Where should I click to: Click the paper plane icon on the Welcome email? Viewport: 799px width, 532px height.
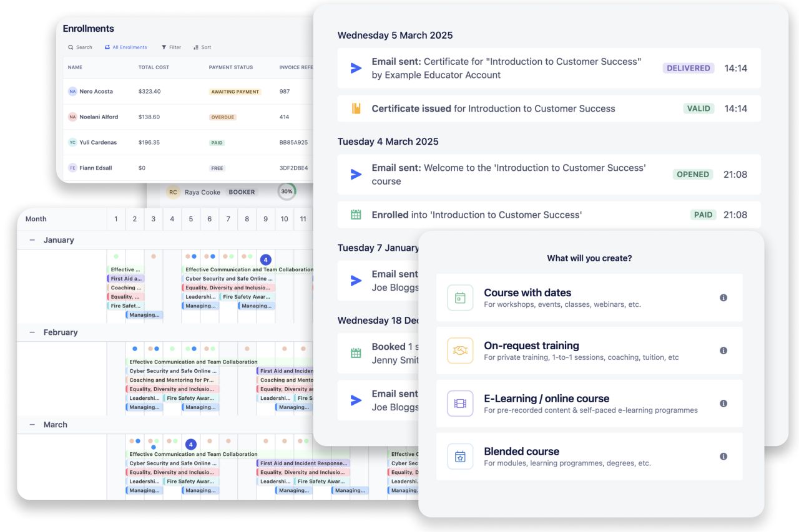click(x=356, y=174)
